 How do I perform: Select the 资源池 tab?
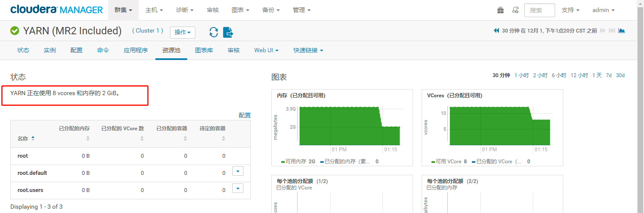pos(171,50)
